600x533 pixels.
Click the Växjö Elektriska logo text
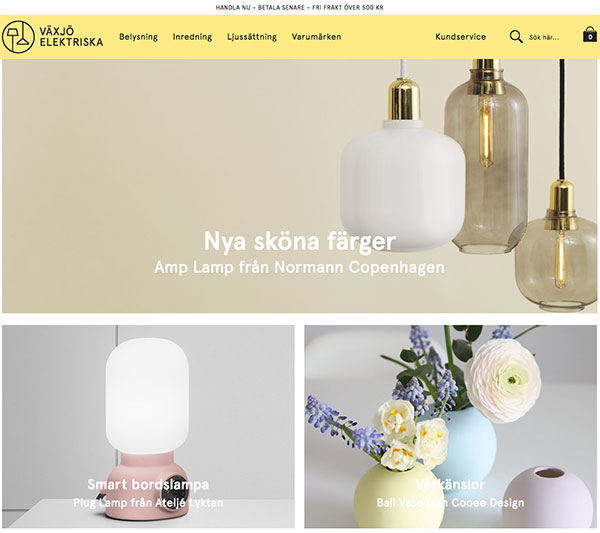pos(71,37)
